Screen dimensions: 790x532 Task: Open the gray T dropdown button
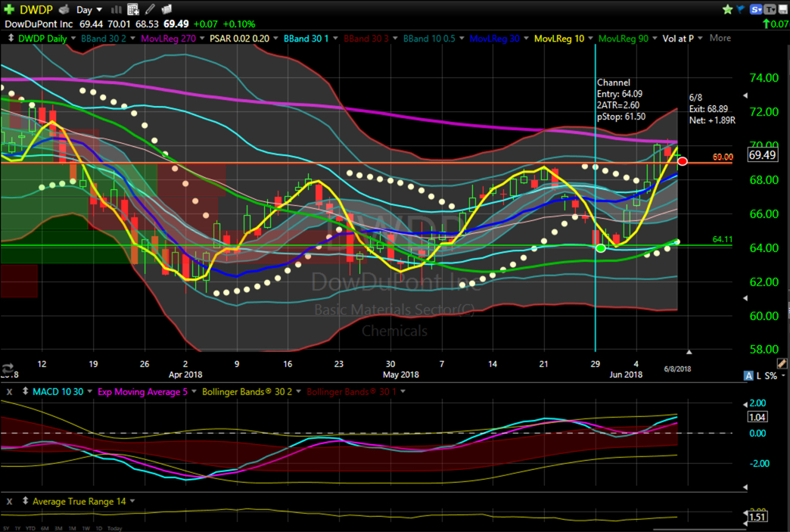point(770,9)
